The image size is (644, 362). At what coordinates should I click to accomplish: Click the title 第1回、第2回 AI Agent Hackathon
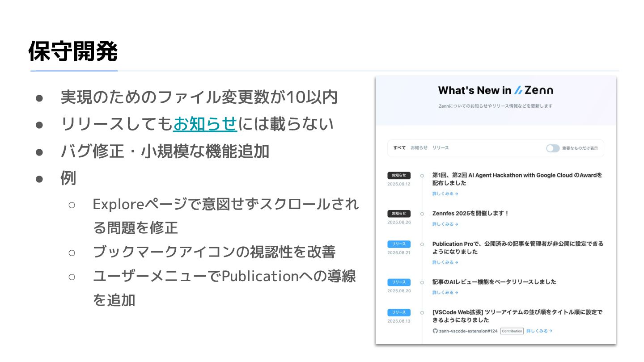tap(517, 179)
